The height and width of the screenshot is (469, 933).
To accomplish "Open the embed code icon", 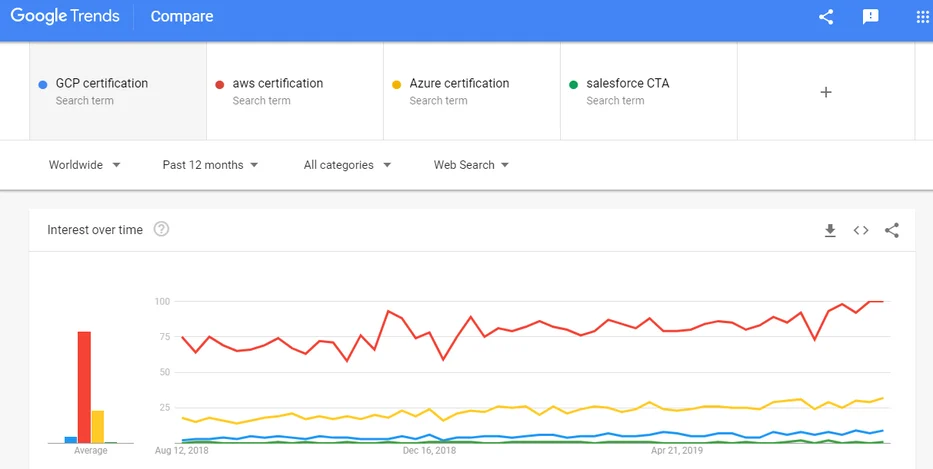I will coord(861,230).
